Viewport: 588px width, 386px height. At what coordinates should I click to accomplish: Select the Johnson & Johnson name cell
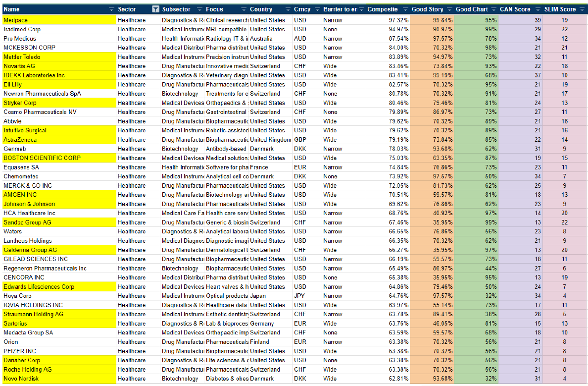pos(59,204)
